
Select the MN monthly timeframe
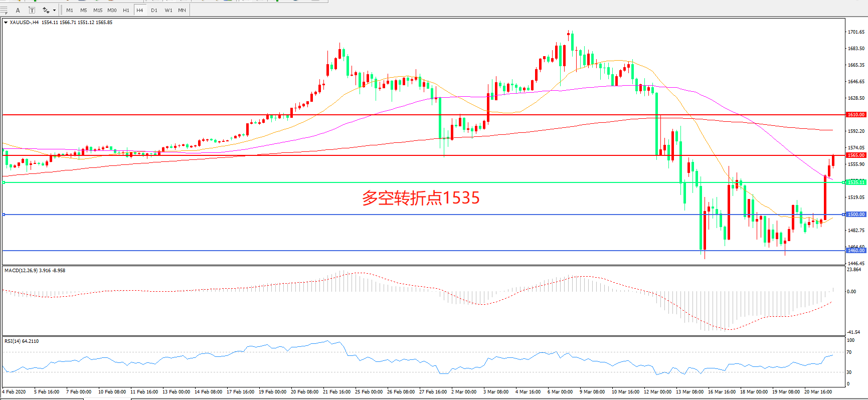(x=182, y=10)
